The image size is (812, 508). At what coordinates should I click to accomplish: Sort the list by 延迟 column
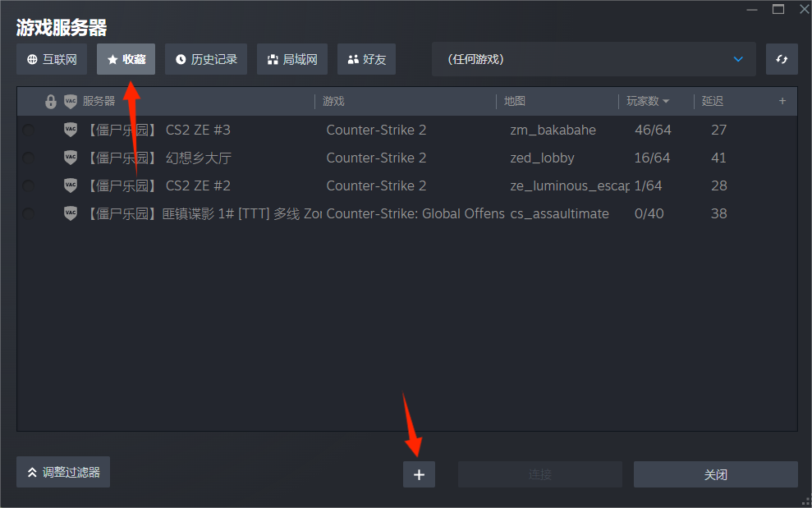tap(712, 101)
